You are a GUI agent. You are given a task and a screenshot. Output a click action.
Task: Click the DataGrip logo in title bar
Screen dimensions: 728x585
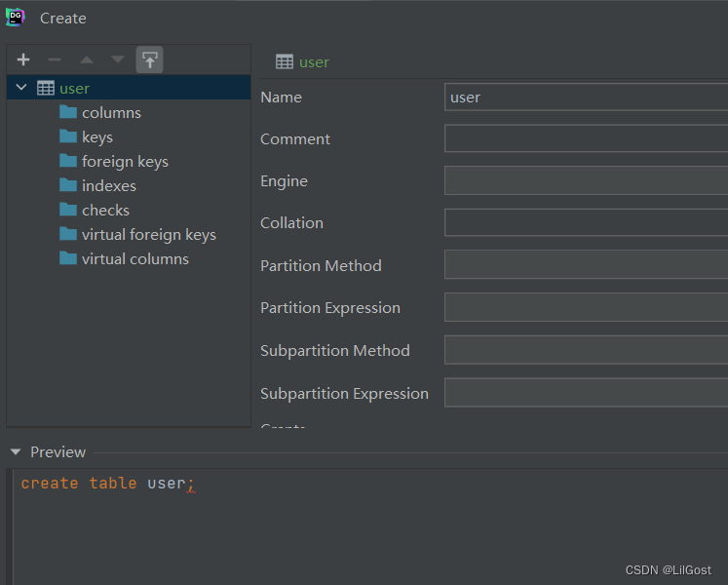click(x=16, y=18)
